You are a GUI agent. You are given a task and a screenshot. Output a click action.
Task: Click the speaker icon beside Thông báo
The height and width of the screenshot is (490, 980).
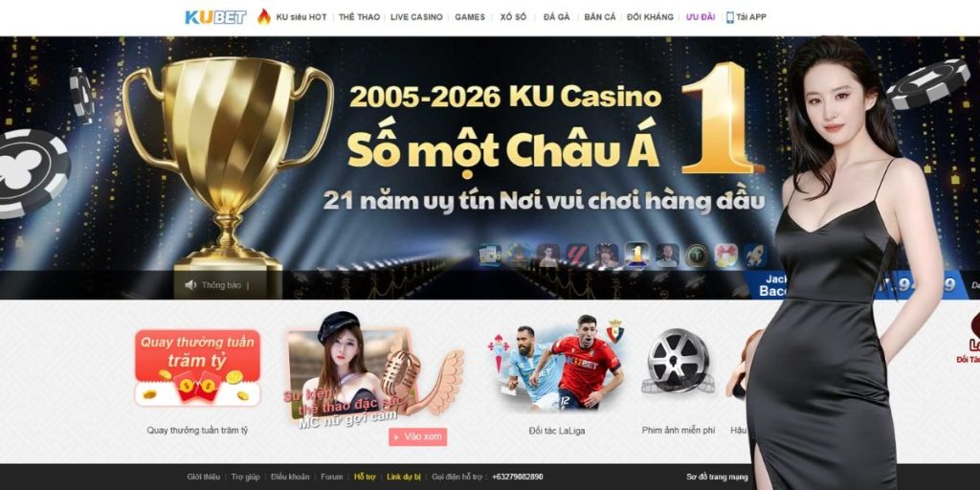tap(190, 285)
